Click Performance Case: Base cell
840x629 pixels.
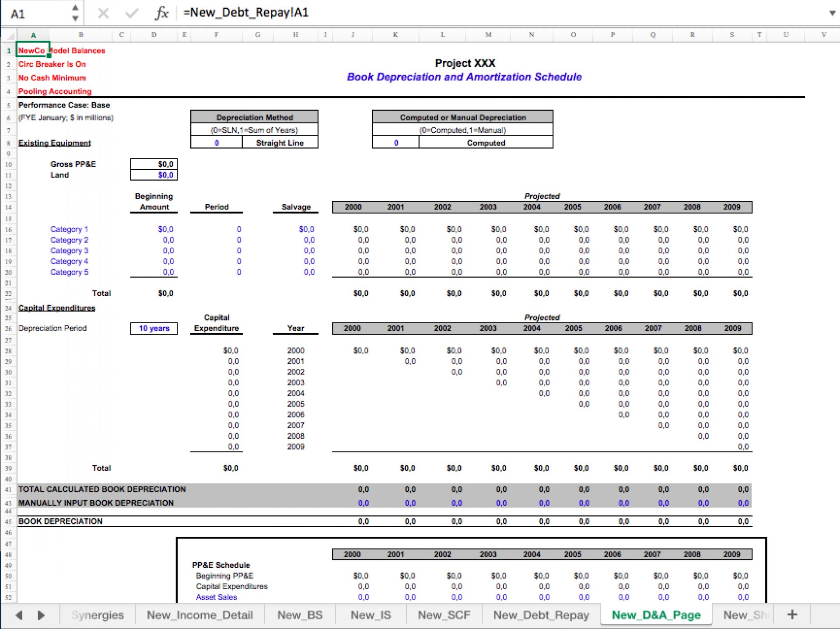pos(64,105)
